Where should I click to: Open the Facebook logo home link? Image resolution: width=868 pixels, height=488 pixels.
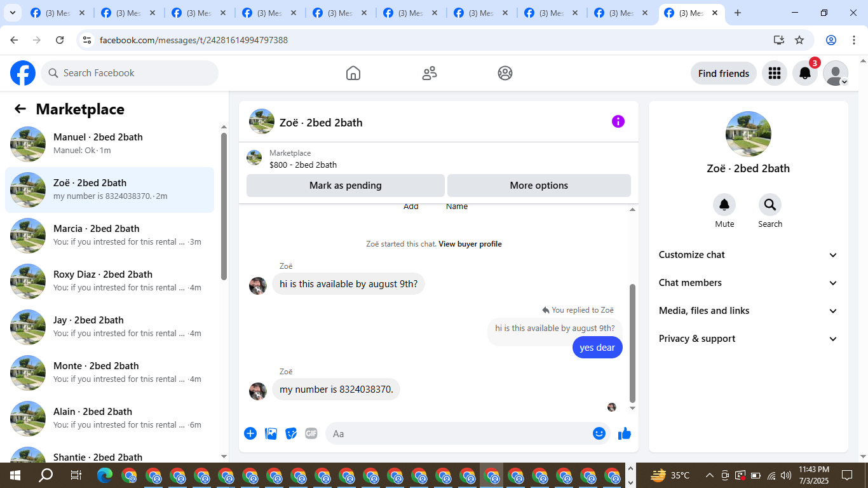pyautogui.click(x=23, y=73)
